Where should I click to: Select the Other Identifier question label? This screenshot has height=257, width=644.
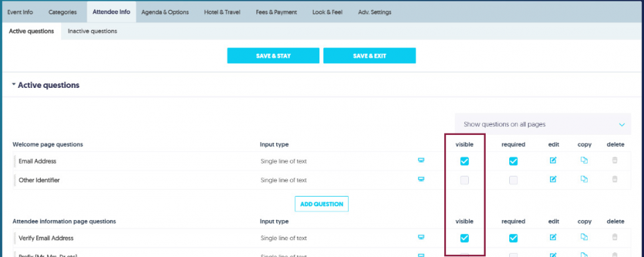[39, 181]
